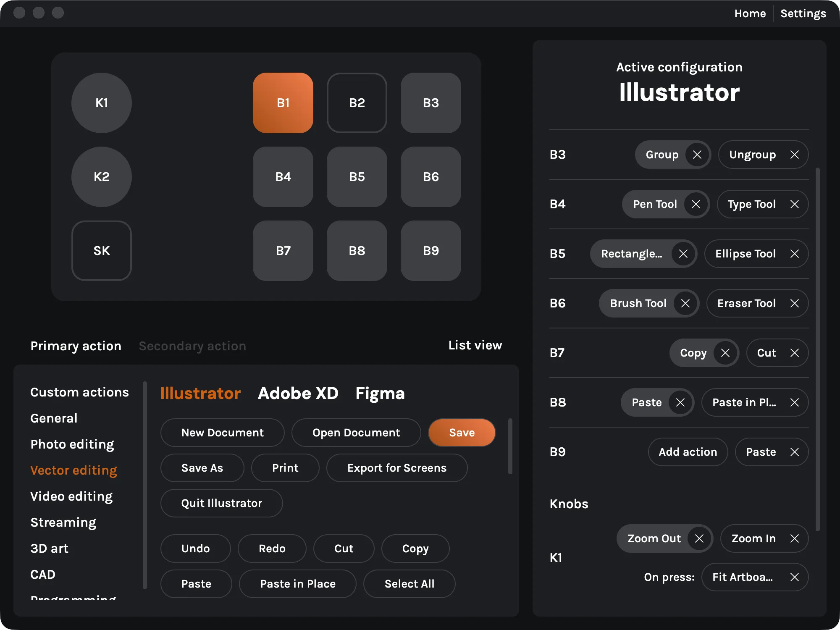Open the Figma actions tab
Image resolution: width=840 pixels, height=630 pixels.
coord(380,394)
